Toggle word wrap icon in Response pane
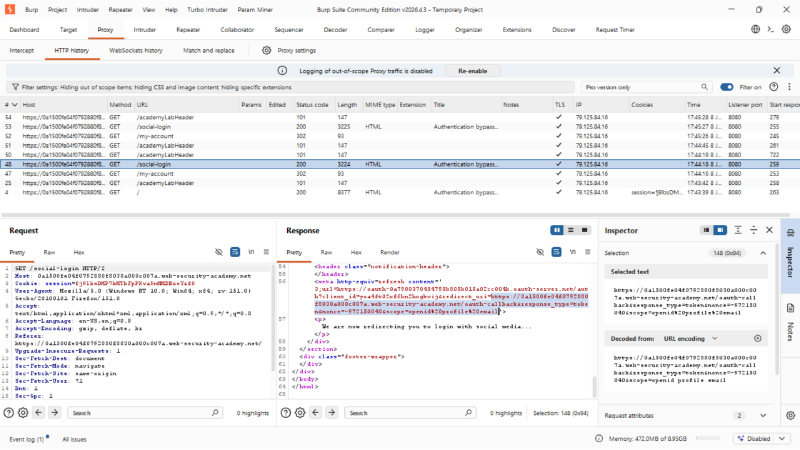 [556, 252]
